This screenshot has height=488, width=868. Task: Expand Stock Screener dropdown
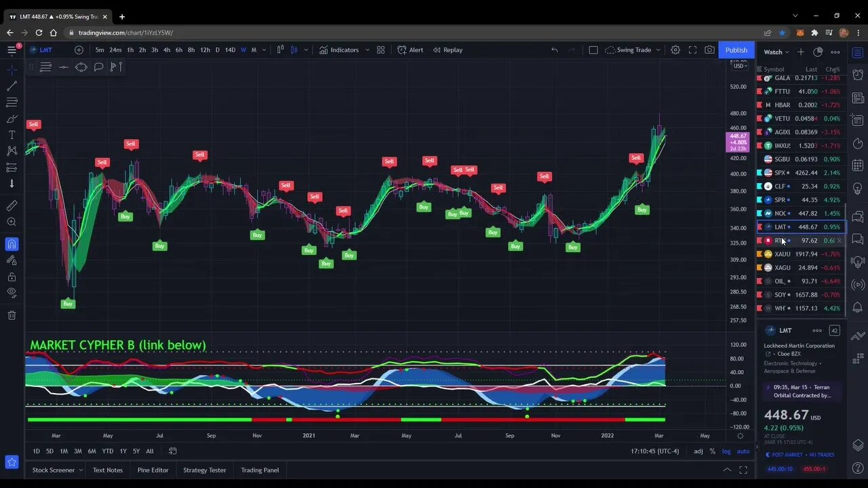point(81,470)
